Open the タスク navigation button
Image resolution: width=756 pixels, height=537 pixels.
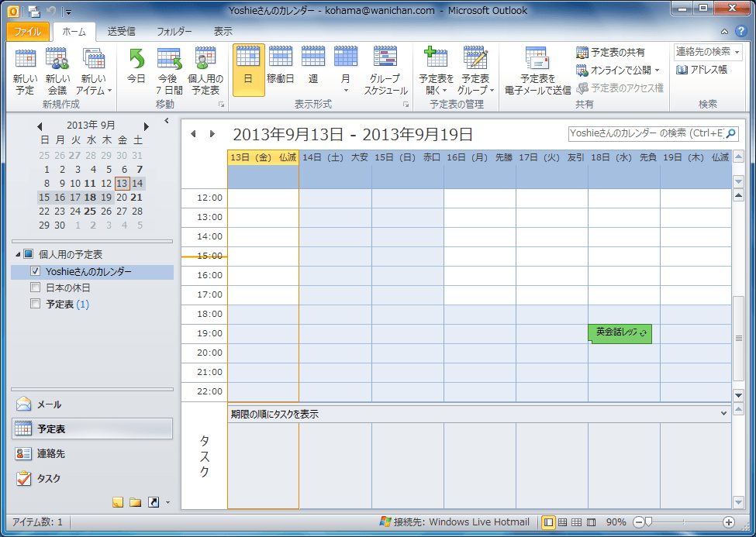pos(92,478)
